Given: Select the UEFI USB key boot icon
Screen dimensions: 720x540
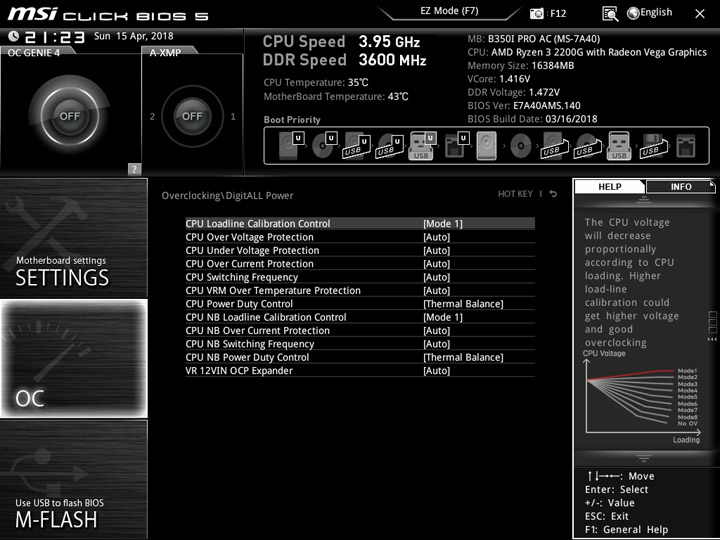Looking at the screenshot, I should coord(422,146).
